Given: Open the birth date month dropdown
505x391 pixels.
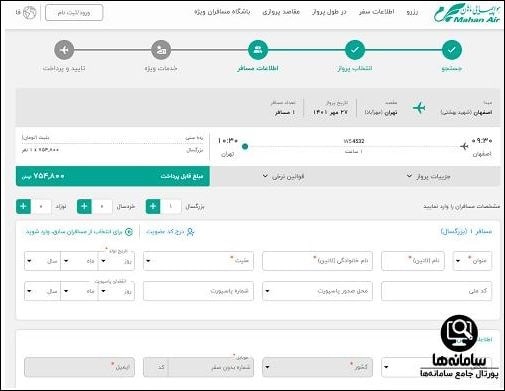Looking at the screenshot, I should 79,261.
